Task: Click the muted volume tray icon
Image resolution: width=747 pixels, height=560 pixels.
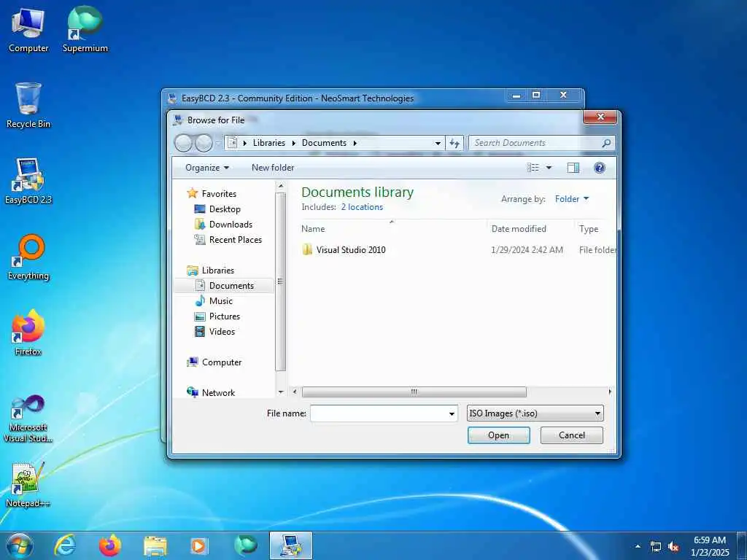Action: click(x=673, y=547)
